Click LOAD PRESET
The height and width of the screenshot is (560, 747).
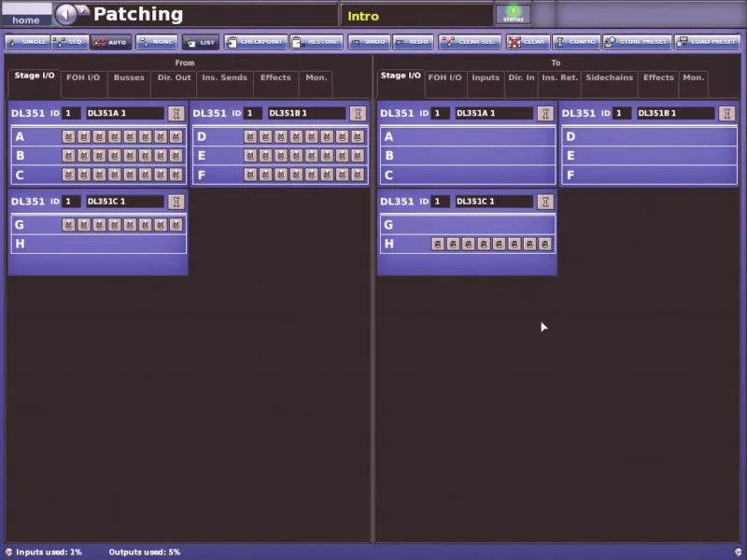[708, 42]
